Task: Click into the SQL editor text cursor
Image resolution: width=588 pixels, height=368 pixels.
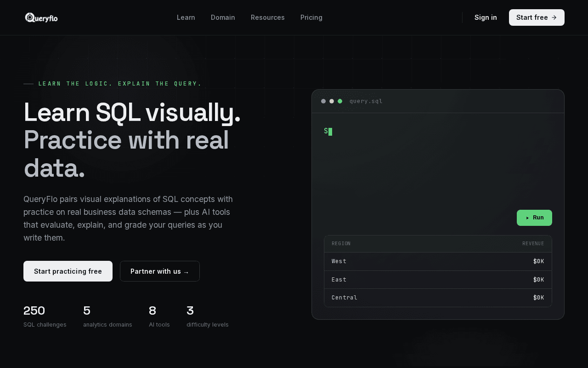Action: click(x=330, y=132)
